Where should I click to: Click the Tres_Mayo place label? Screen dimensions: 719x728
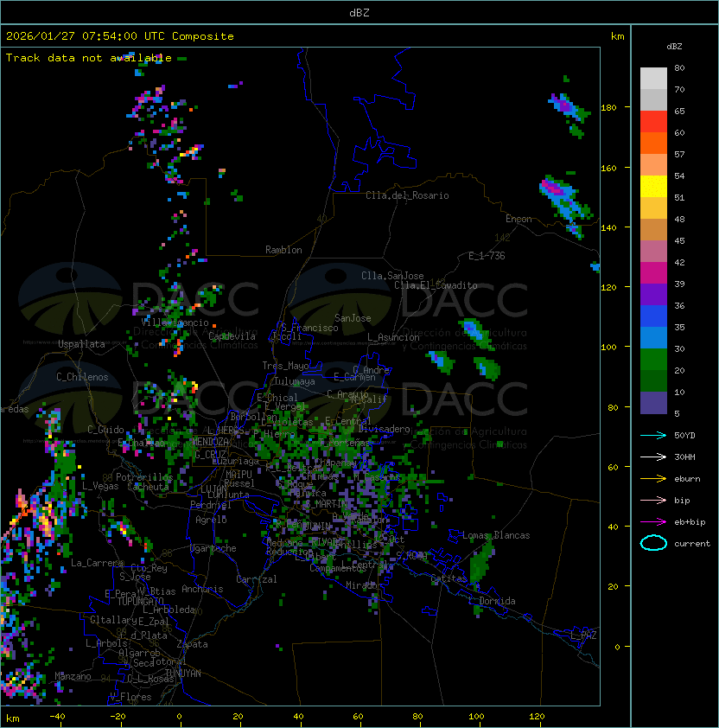285,366
